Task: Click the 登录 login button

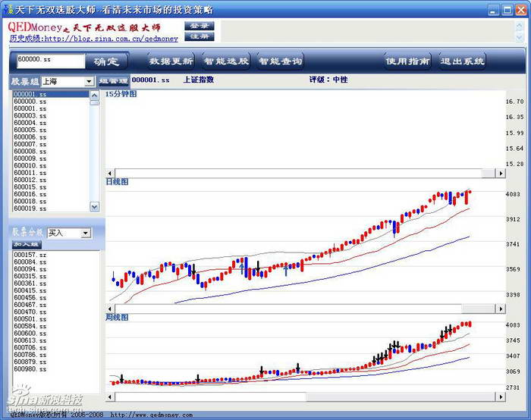Action: (x=199, y=26)
